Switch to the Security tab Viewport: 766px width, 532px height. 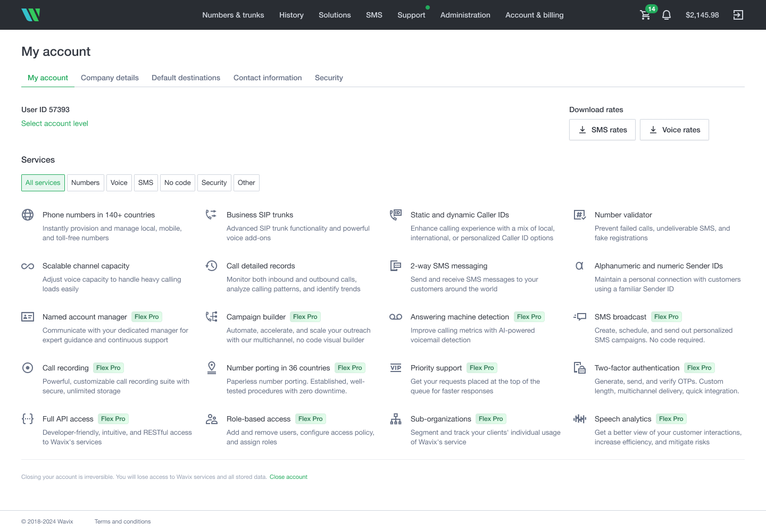point(329,78)
